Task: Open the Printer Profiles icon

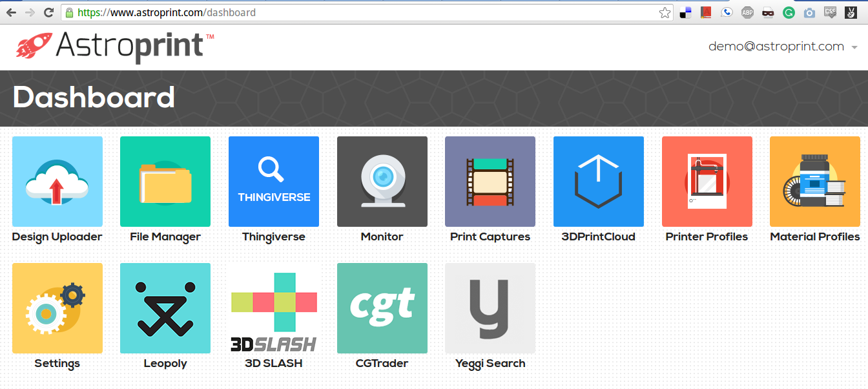Action: click(707, 182)
